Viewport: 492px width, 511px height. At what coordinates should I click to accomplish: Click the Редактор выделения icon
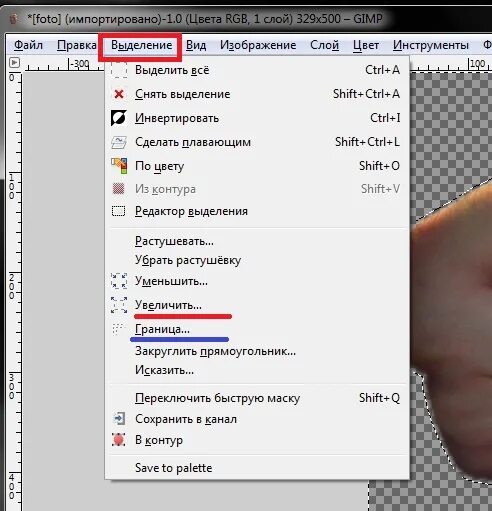(x=118, y=211)
